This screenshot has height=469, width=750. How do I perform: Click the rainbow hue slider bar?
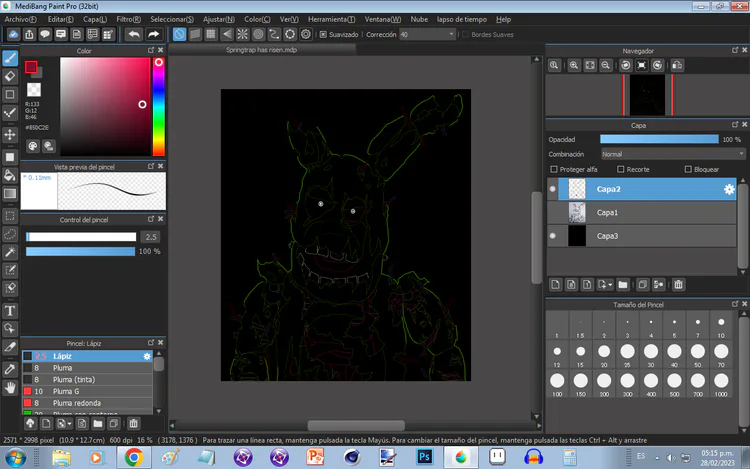[x=158, y=106]
